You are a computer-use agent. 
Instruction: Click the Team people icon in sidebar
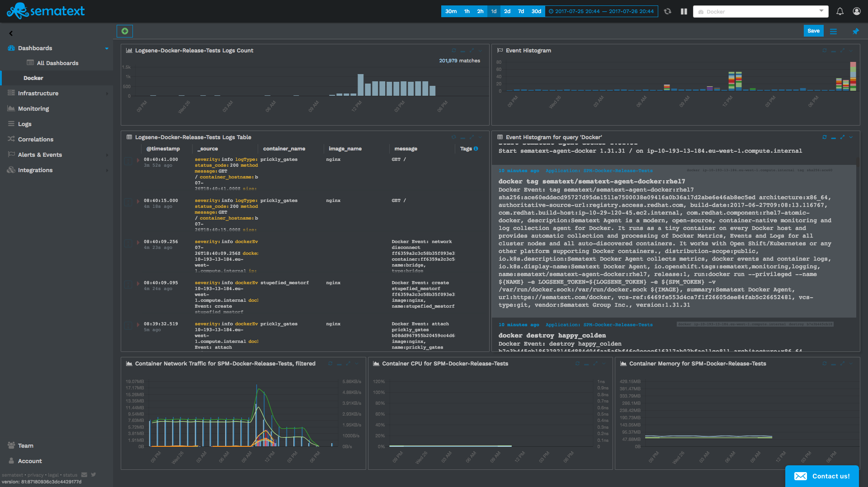[x=11, y=445]
